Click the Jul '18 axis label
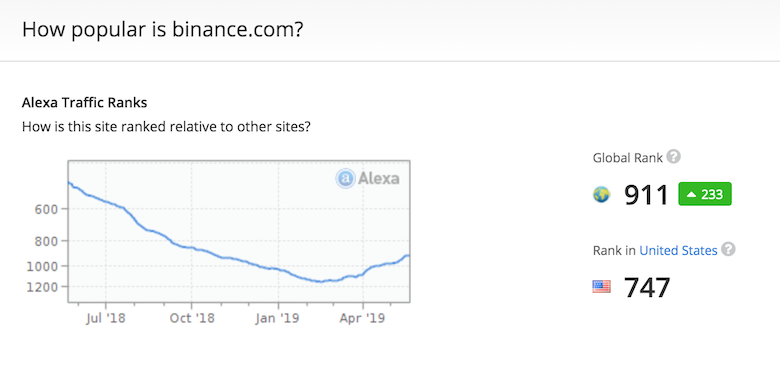This screenshot has height=382, width=780. (105, 318)
